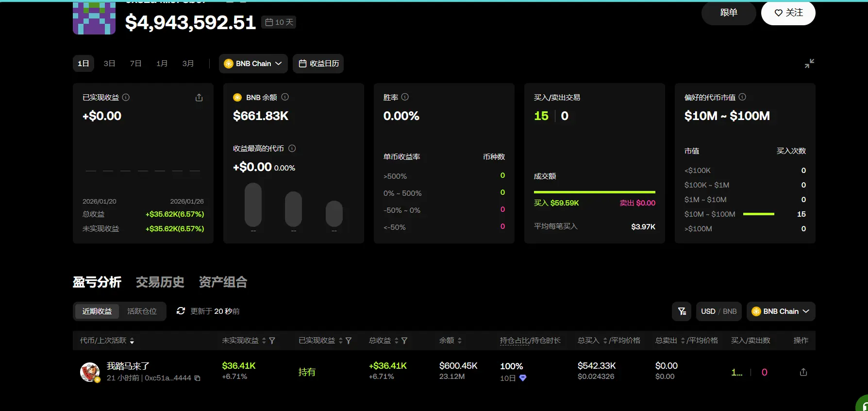The image size is (868, 411).
Task: Click the wallet pixel avatar
Action: [94, 18]
